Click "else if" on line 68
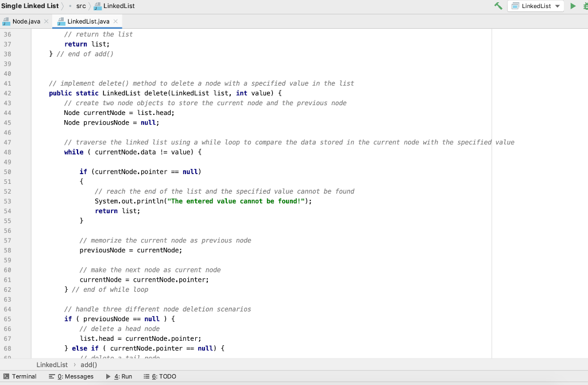The height and width of the screenshot is (385, 588). point(85,348)
